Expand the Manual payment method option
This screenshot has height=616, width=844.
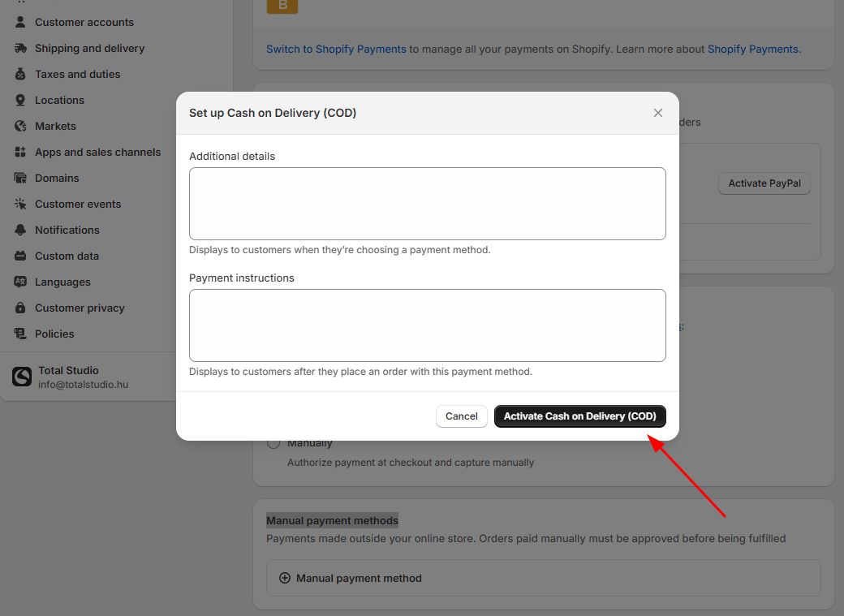(351, 578)
